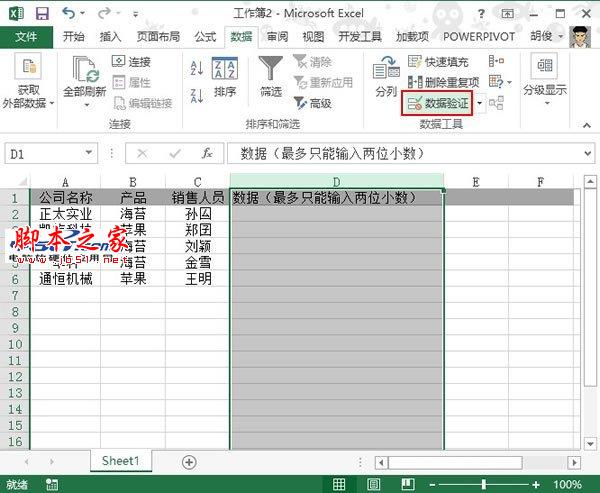The image size is (600, 493).
Task: Switch to Page Layout view in status bar
Action: (x=373, y=484)
